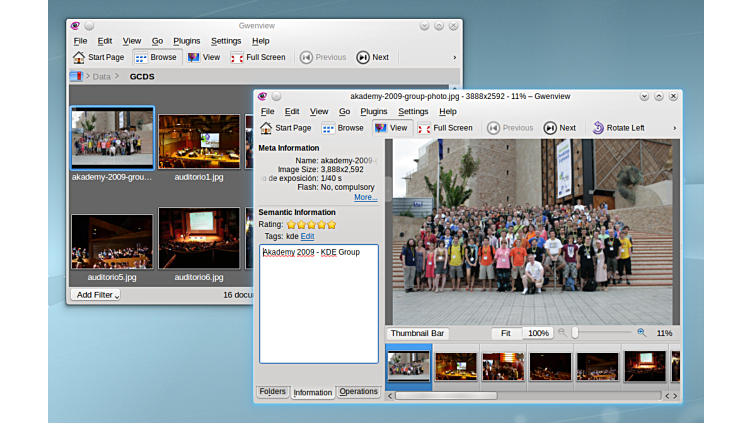Open Start Page in the front Gwenview window
The image size is (752, 423).
point(286,128)
